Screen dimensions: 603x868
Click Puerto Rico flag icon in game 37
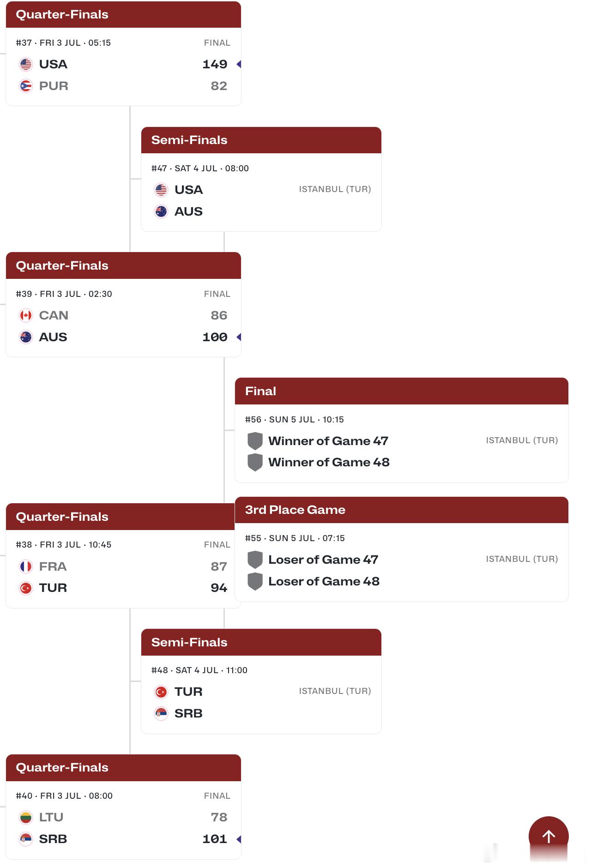(26, 86)
